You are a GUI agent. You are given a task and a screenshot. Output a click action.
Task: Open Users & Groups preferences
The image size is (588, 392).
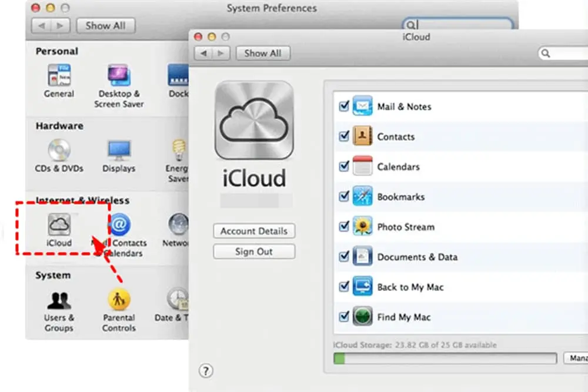[x=59, y=301]
